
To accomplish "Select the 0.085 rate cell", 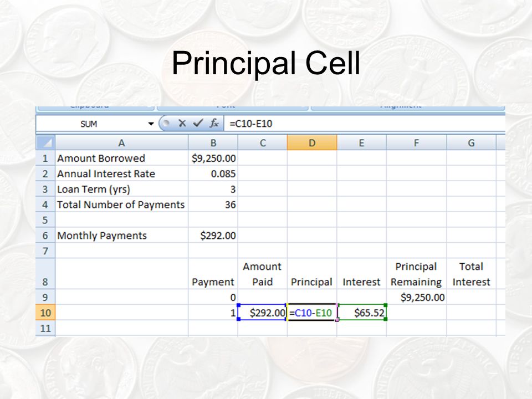I will pos(213,173).
